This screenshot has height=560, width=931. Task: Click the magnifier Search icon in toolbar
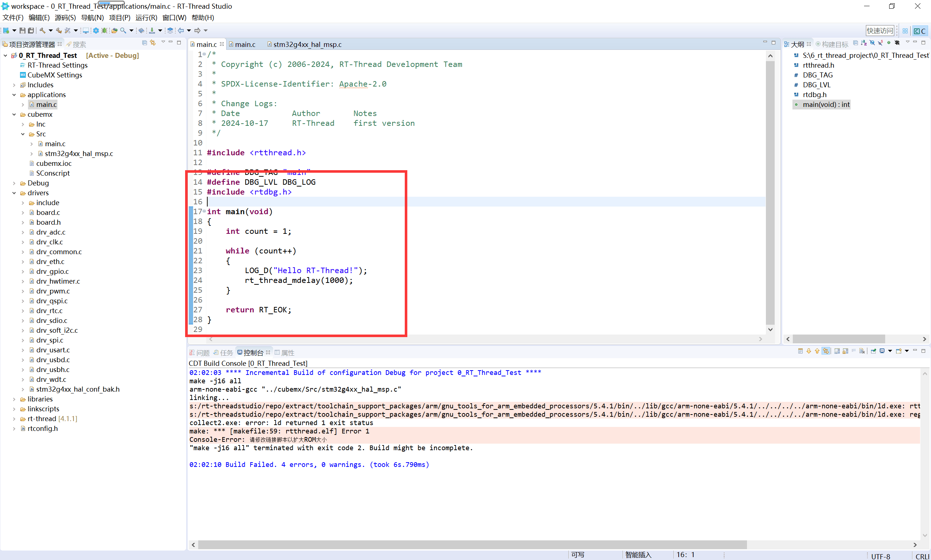pos(123,31)
